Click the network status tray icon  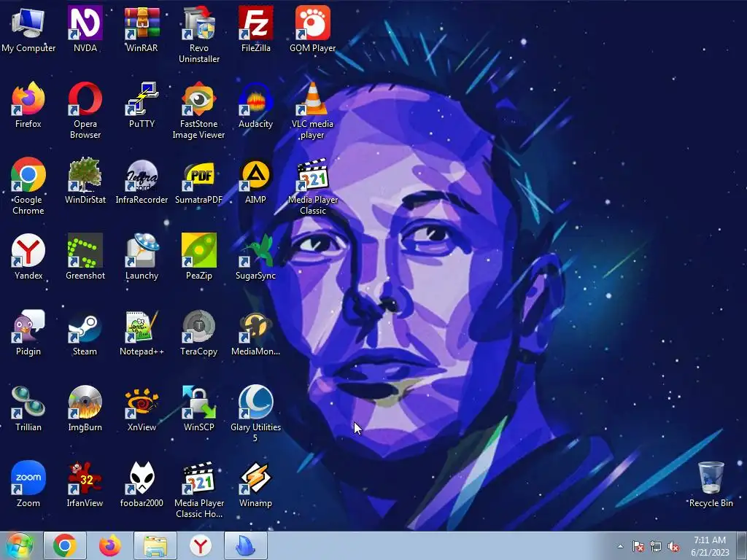click(x=656, y=546)
